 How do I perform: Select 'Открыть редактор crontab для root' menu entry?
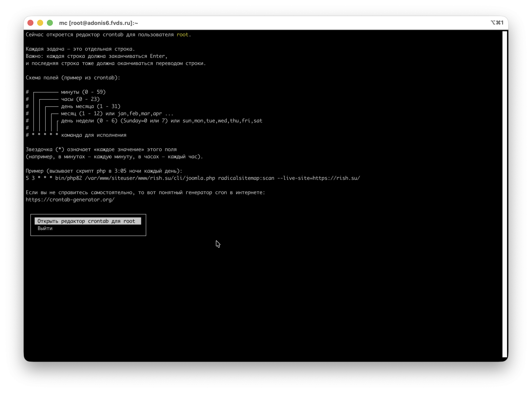click(x=86, y=221)
